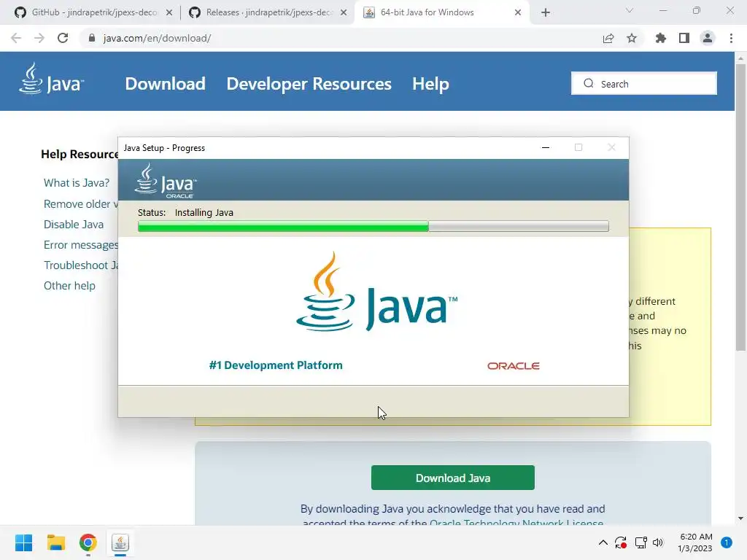Open the Java installer taskbar icon
Viewport: 747px width, 560px height.
[x=120, y=542]
